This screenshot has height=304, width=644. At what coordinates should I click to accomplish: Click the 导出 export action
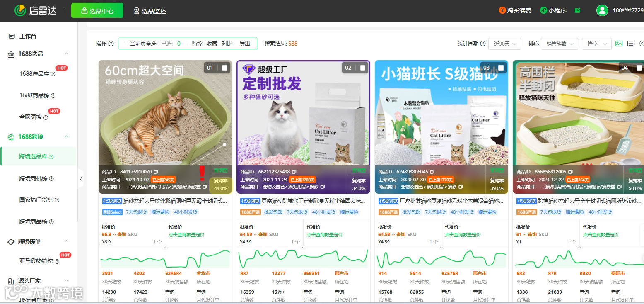click(245, 44)
